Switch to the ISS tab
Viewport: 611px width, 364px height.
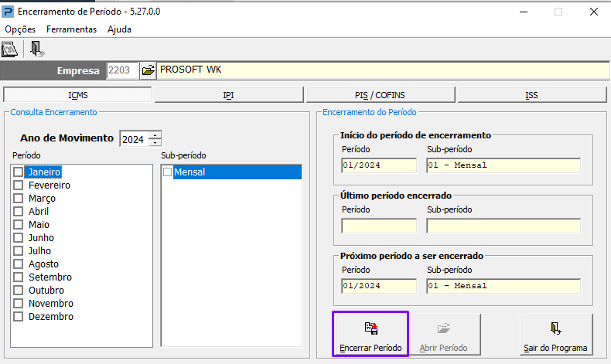click(x=532, y=95)
